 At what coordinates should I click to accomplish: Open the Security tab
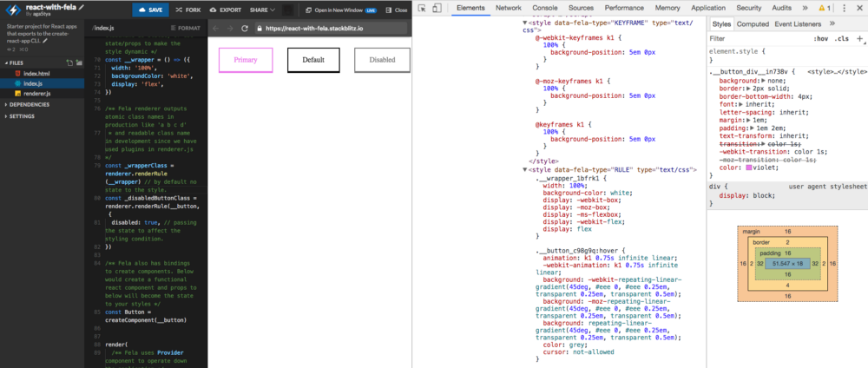[748, 8]
